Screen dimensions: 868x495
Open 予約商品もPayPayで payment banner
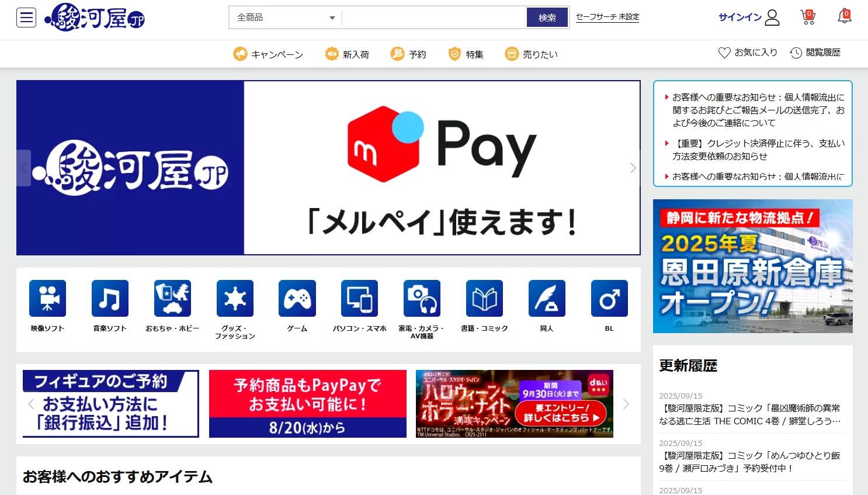click(308, 404)
